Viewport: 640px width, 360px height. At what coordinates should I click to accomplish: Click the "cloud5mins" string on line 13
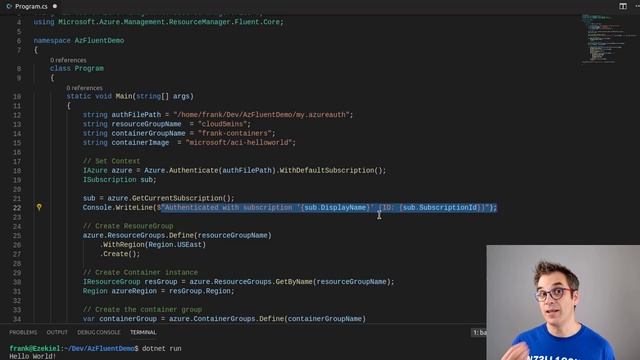click(222, 124)
